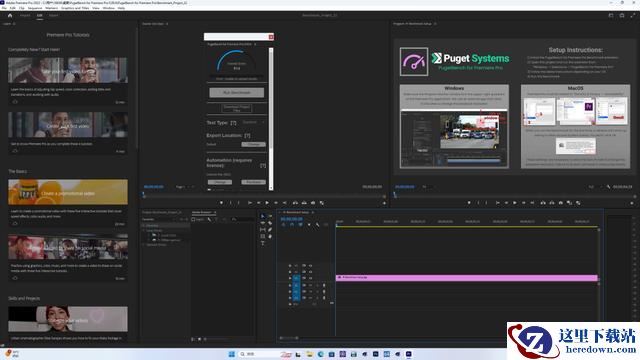The image size is (640, 360).
Task: Switch to the Export workspace tab
Action: (53, 16)
